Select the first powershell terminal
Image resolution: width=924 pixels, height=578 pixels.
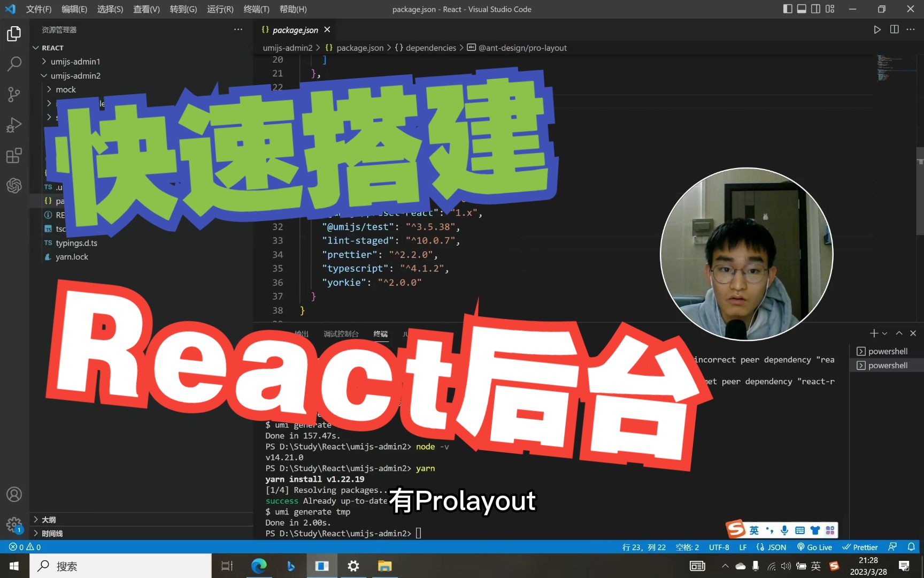887,351
